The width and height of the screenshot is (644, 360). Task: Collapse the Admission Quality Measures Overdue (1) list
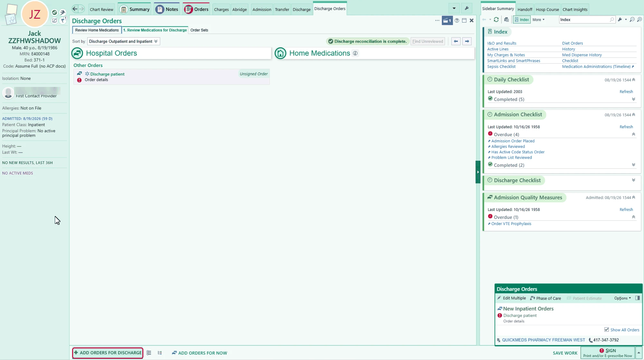point(633,217)
